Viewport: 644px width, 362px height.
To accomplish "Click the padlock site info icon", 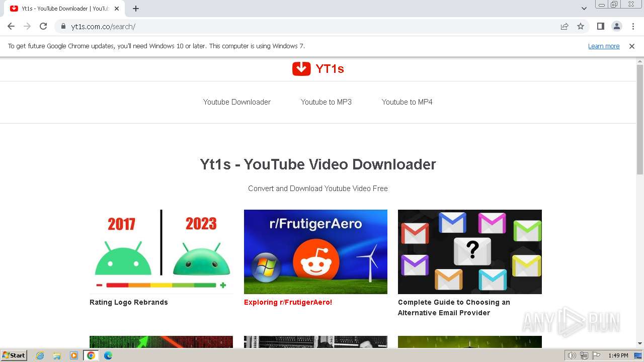I will [63, 26].
